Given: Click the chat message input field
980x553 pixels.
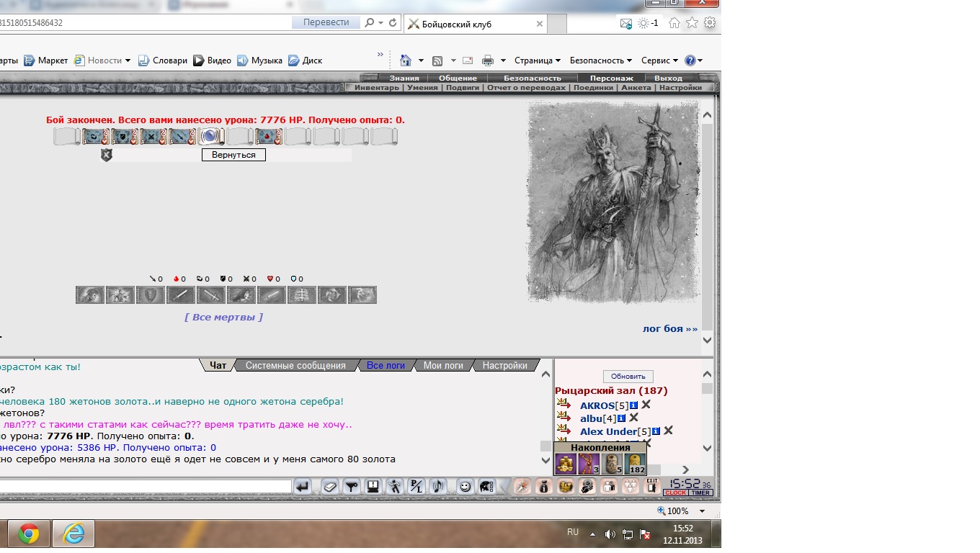Looking at the screenshot, I should coord(144,487).
